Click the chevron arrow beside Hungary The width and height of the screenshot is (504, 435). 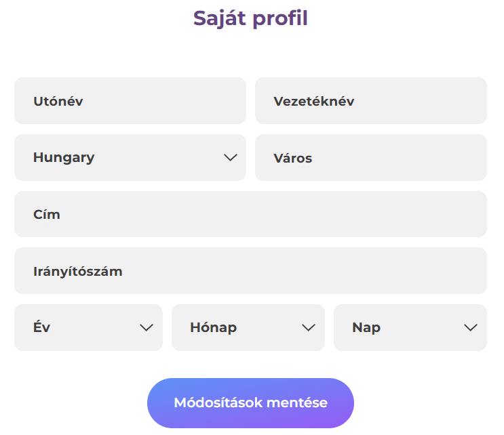230,158
